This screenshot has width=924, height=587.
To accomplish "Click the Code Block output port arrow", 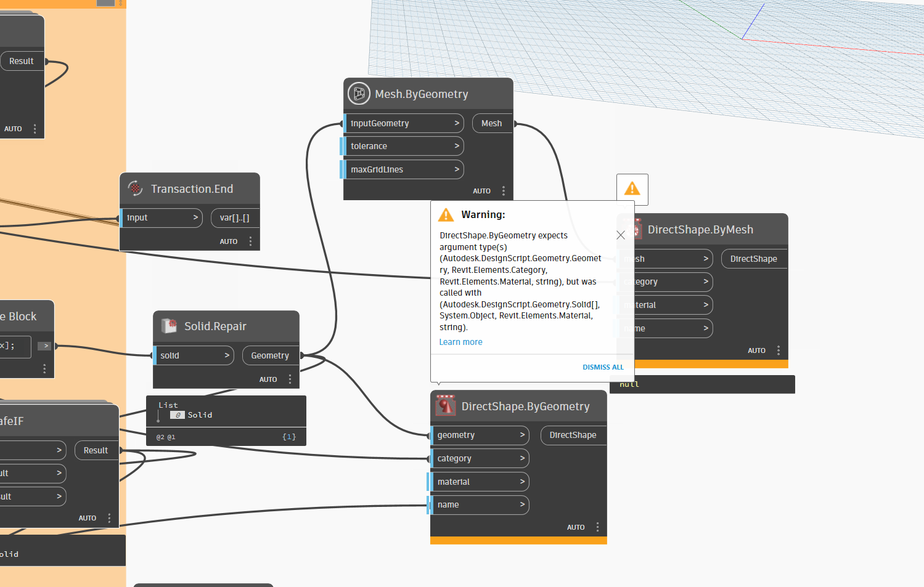I will point(44,346).
